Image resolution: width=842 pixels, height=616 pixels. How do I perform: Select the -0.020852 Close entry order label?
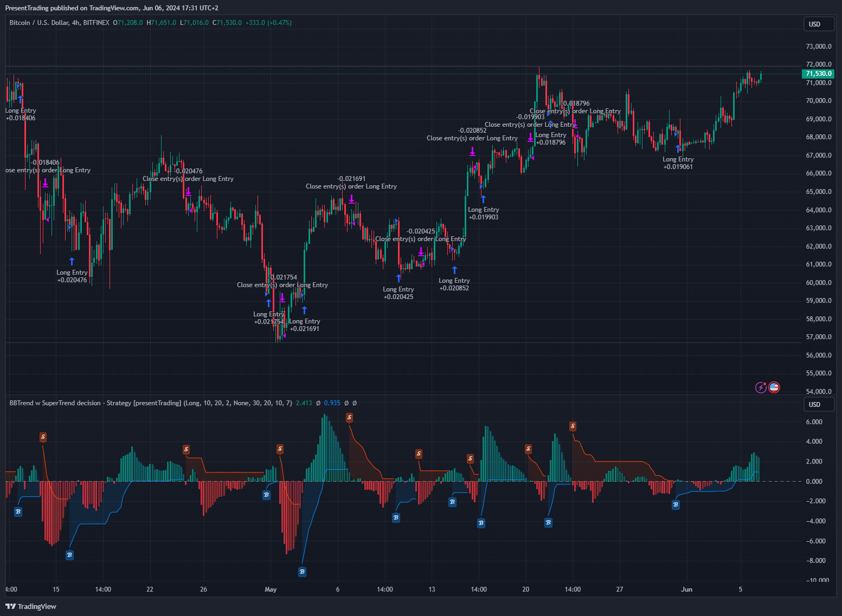coord(472,134)
